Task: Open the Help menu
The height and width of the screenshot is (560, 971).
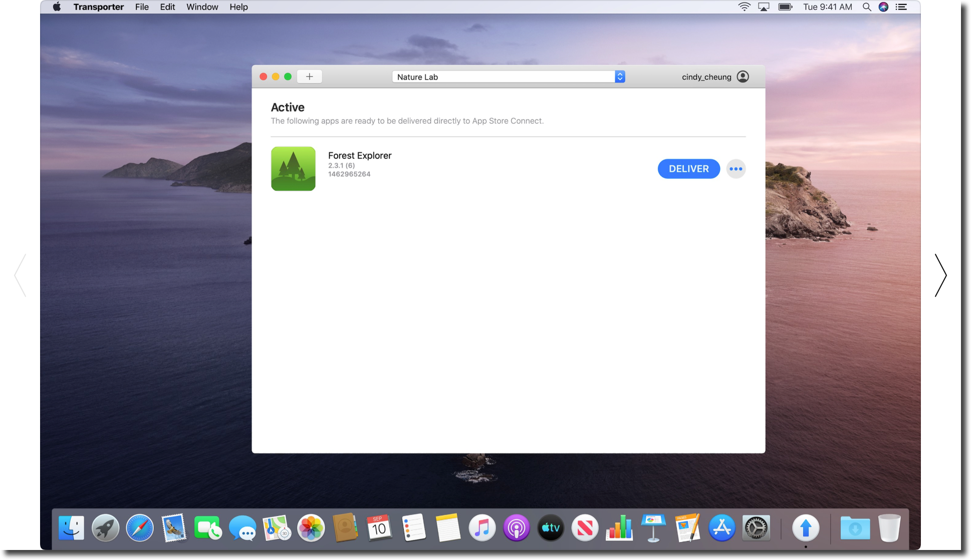Action: click(x=238, y=7)
